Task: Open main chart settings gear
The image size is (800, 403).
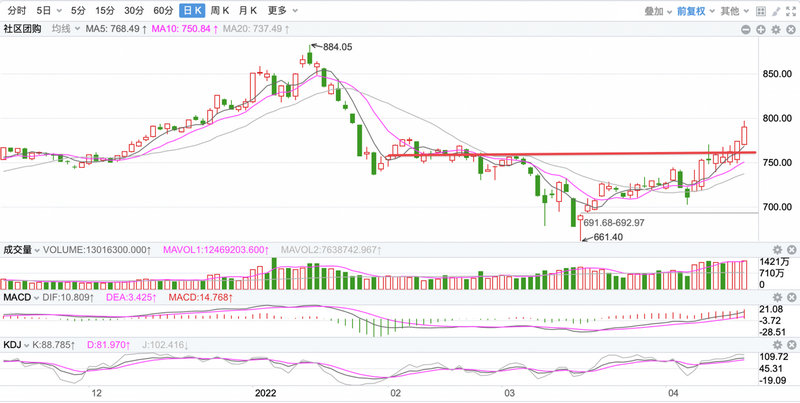Action: coord(777,30)
